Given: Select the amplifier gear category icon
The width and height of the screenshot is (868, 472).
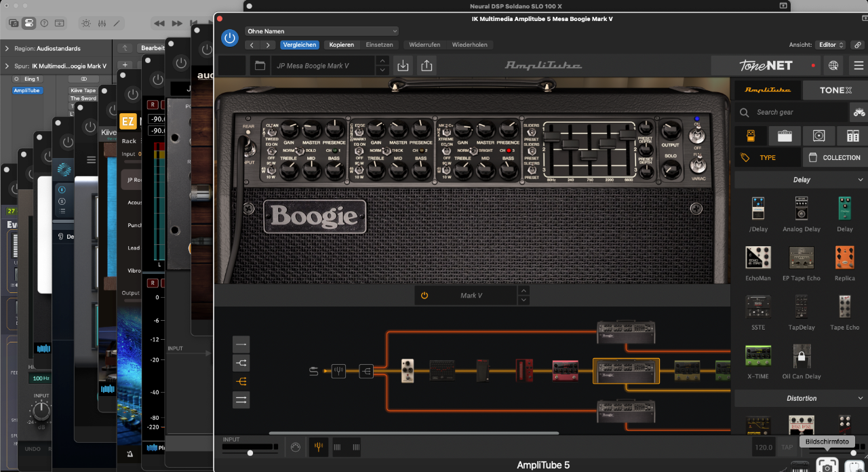Looking at the screenshot, I should click(x=785, y=136).
